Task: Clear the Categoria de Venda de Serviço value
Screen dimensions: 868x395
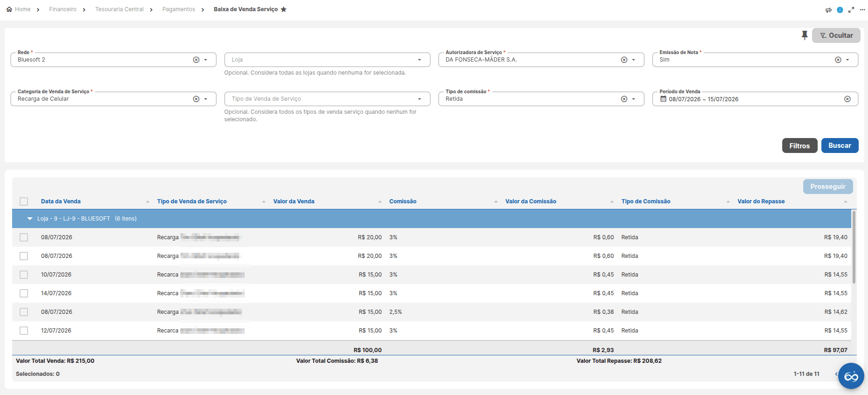Action: click(x=196, y=99)
